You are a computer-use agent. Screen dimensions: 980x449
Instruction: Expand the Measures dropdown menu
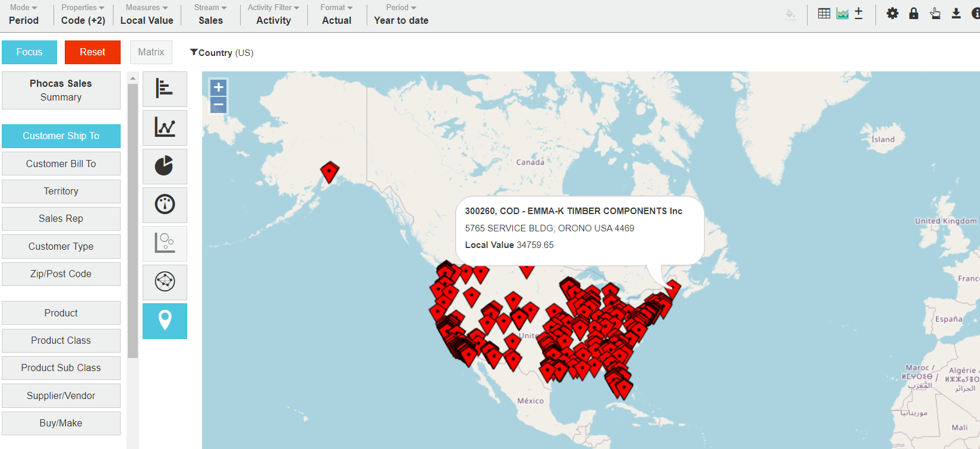pyautogui.click(x=147, y=14)
